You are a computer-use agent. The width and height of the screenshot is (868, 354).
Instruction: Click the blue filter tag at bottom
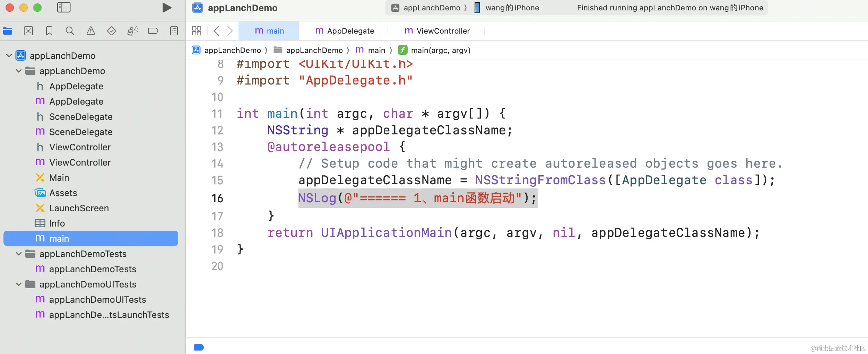199,347
